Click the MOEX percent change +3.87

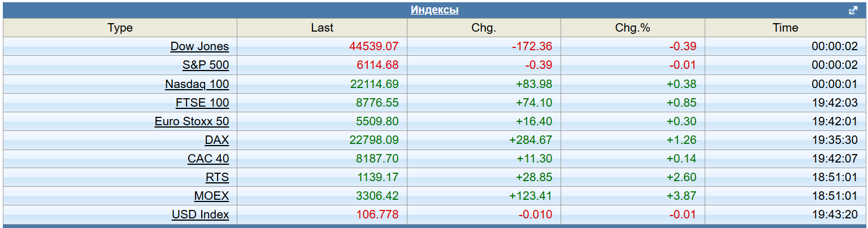click(682, 196)
